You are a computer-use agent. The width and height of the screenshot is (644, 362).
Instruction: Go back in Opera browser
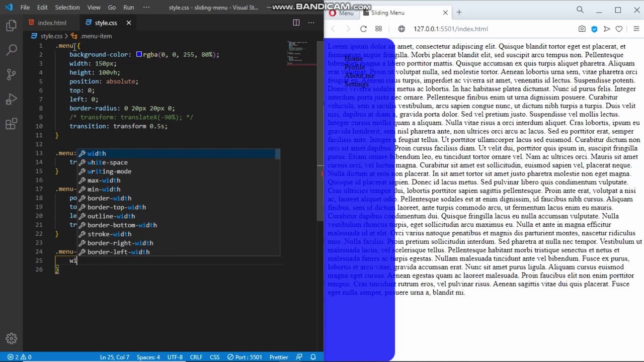(333, 29)
